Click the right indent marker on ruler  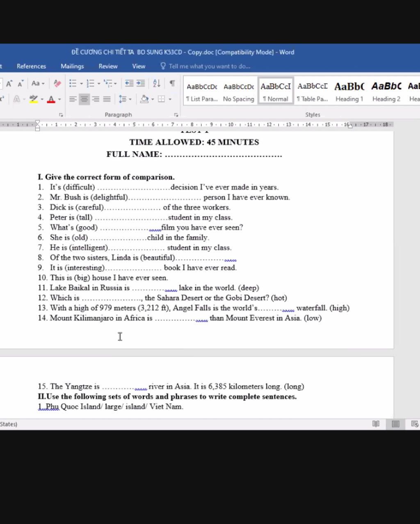(x=350, y=126)
